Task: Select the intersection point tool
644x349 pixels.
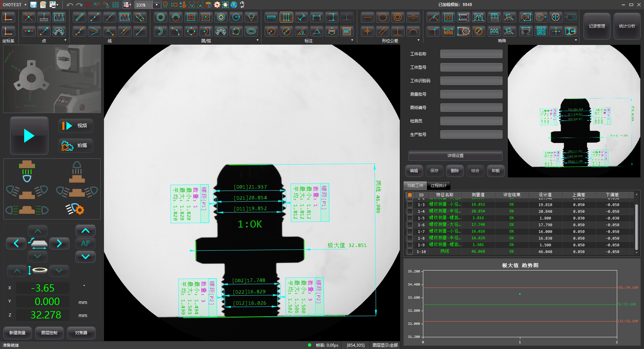Action: [x=29, y=17]
